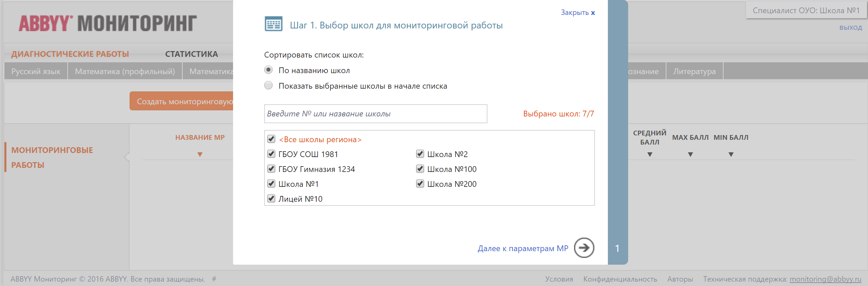Untick ГБОУ СОШ 1981 checkbox

click(x=271, y=154)
